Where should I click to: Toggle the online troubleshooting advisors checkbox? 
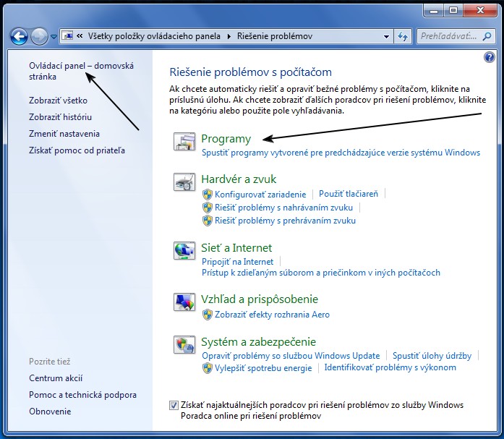coord(174,405)
